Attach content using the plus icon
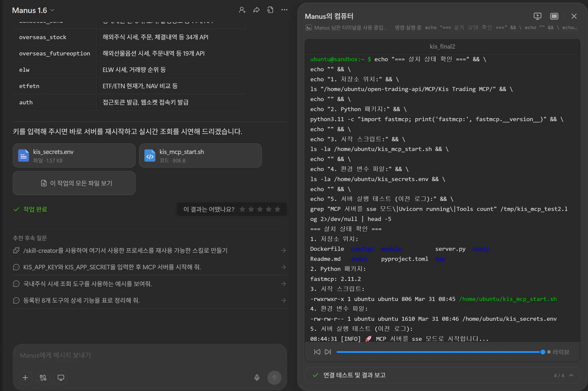 pos(25,377)
